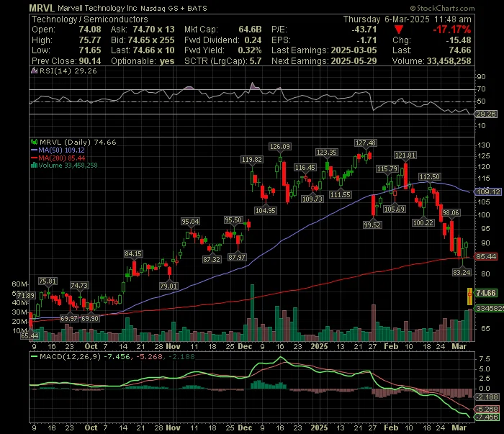Click the 123.35 high price label
This screenshot has height=434, width=504.
click(x=327, y=153)
